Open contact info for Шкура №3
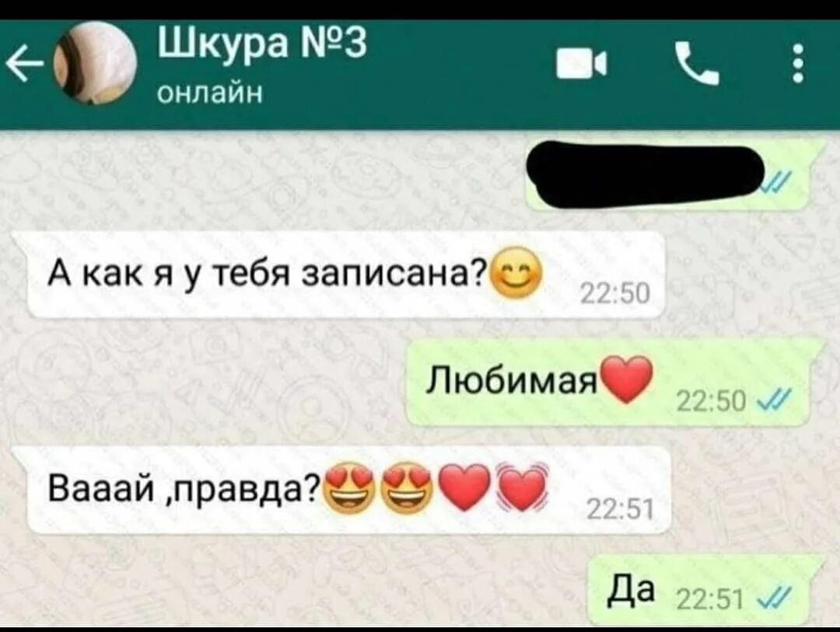The image size is (840, 632). tap(262, 43)
